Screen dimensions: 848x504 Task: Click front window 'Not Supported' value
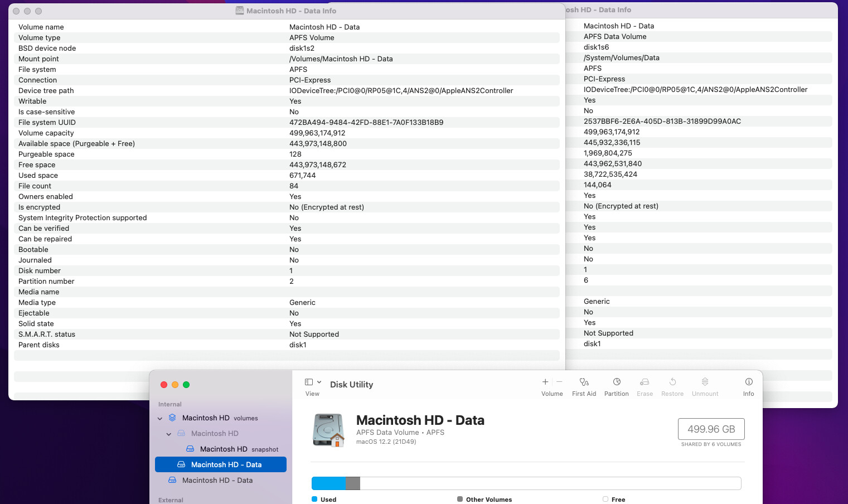[314, 334]
